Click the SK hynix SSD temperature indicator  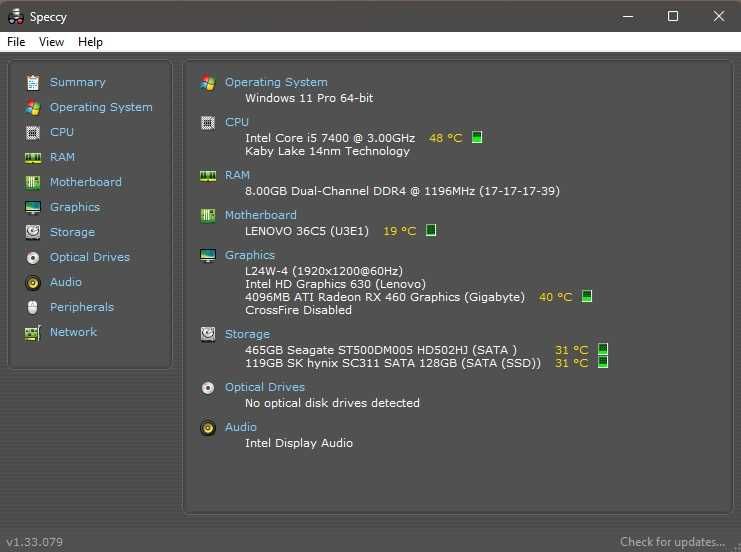603,362
